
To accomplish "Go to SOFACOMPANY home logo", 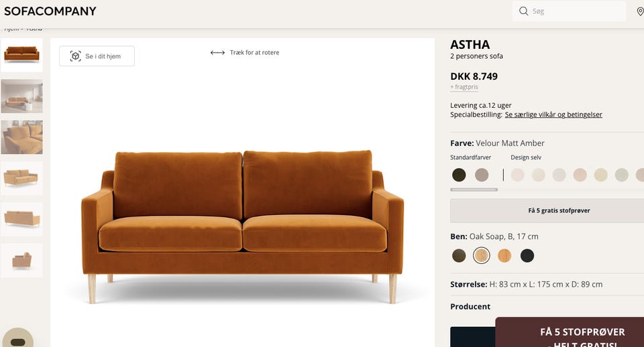I will coord(50,11).
